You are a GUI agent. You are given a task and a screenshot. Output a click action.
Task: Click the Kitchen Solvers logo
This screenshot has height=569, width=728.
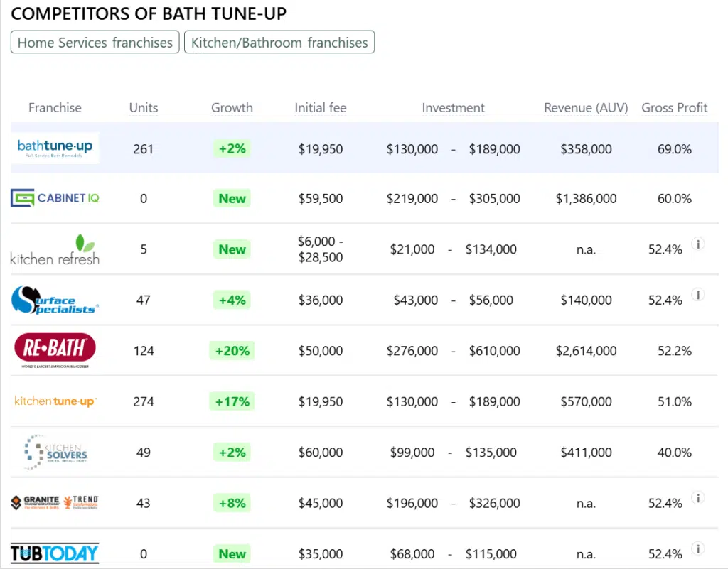55,452
